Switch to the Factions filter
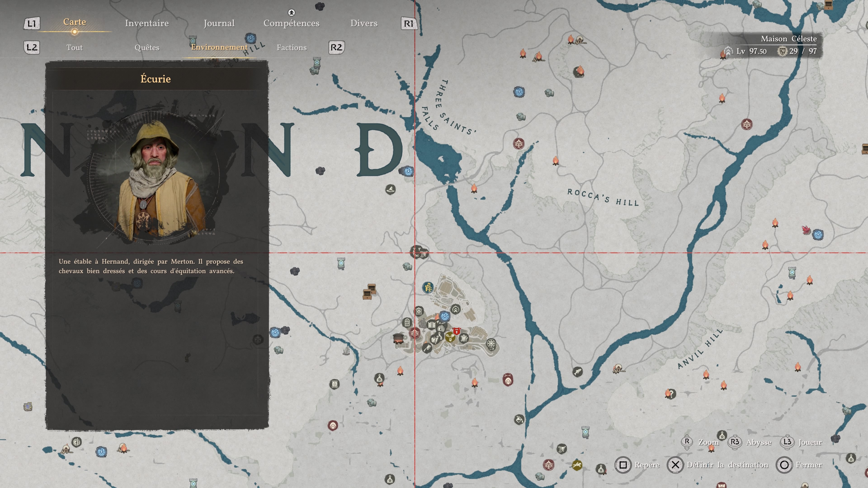The image size is (868, 488). coord(292,47)
